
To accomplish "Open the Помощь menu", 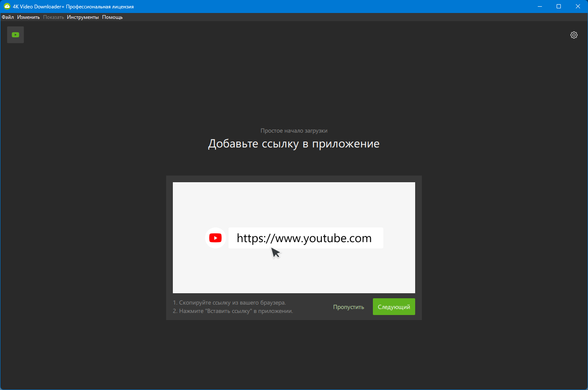I will pyautogui.click(x=112, y=17).
